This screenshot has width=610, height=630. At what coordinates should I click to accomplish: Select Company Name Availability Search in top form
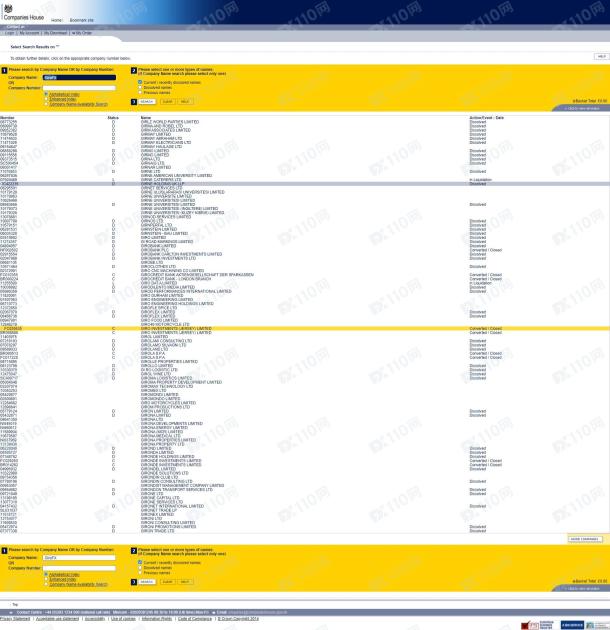pos(46,104)
